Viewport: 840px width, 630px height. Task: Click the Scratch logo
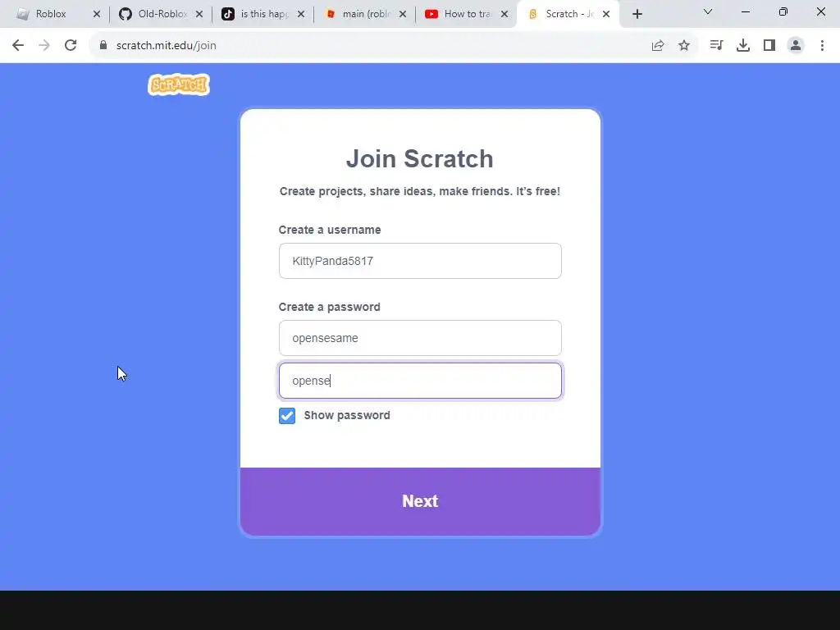pos(178,84)
